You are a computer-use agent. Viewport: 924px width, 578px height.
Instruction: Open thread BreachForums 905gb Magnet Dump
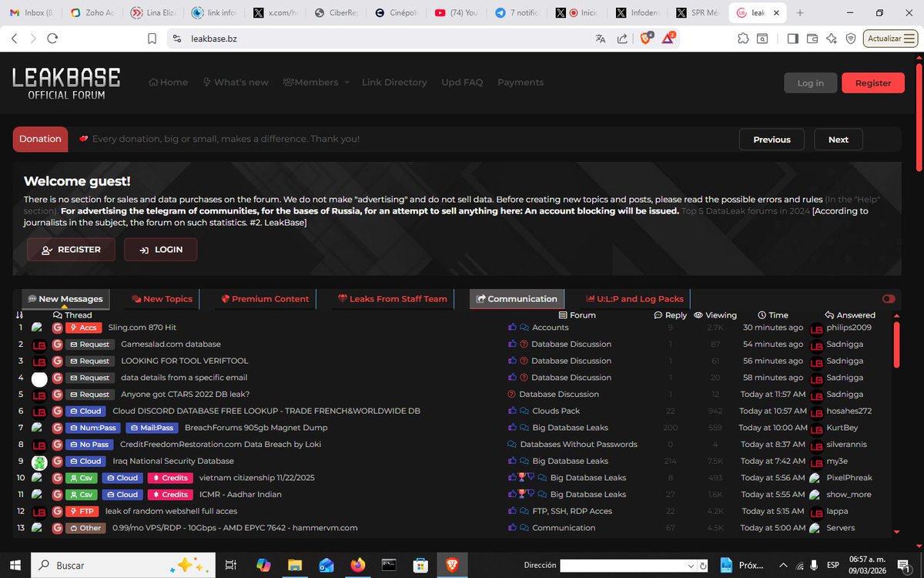[x=256, y=428]
